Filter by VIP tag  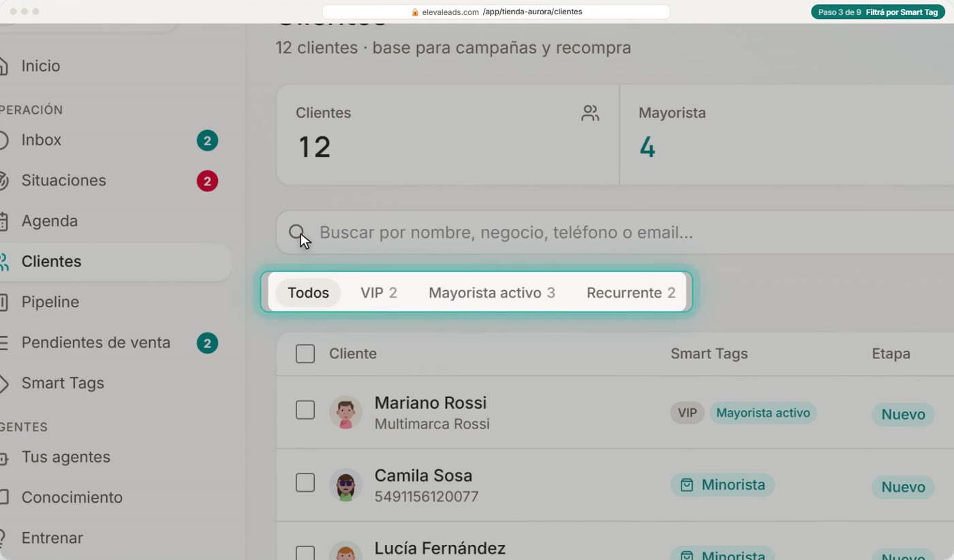click(379, 293)
